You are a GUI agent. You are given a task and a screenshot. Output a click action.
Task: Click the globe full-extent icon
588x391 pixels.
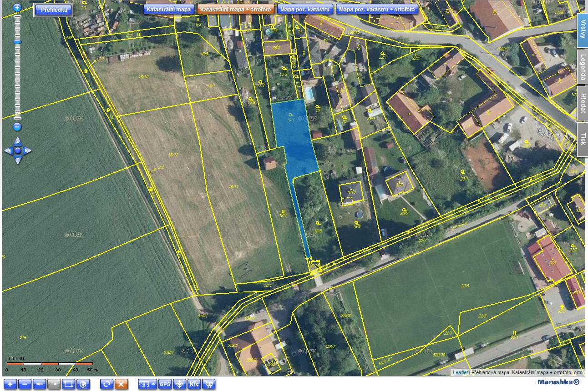click(83, 384)
